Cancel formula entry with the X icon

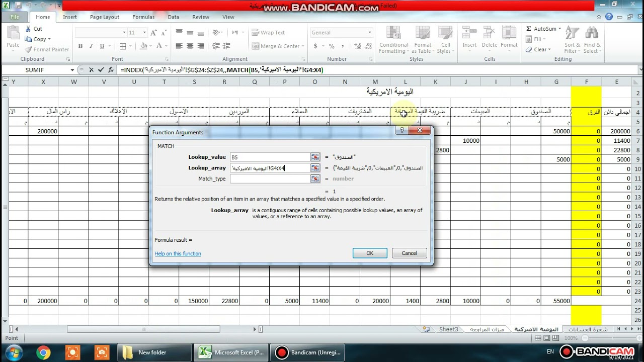(92, 70)
